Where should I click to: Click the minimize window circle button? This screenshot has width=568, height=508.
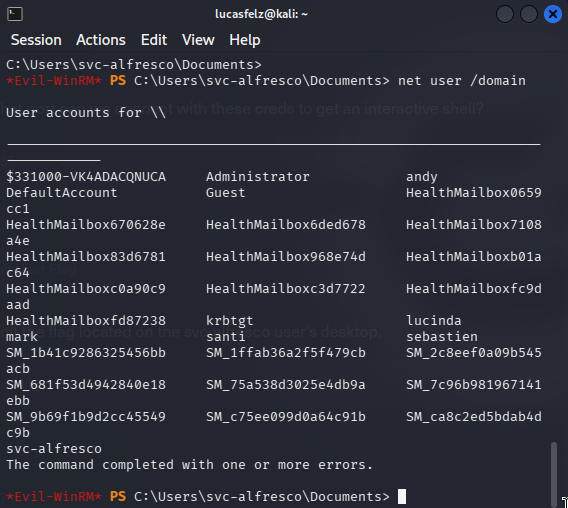tap(505, 14)
